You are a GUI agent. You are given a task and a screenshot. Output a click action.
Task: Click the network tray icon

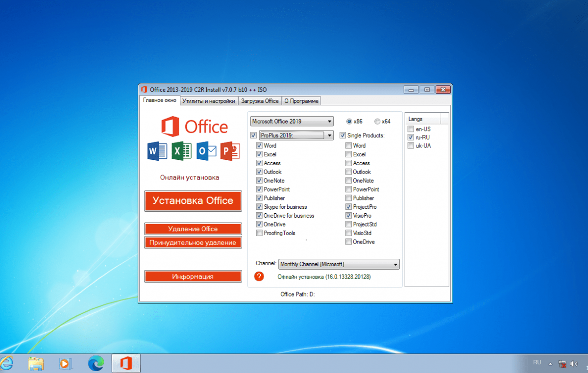(x=562, y=363)
